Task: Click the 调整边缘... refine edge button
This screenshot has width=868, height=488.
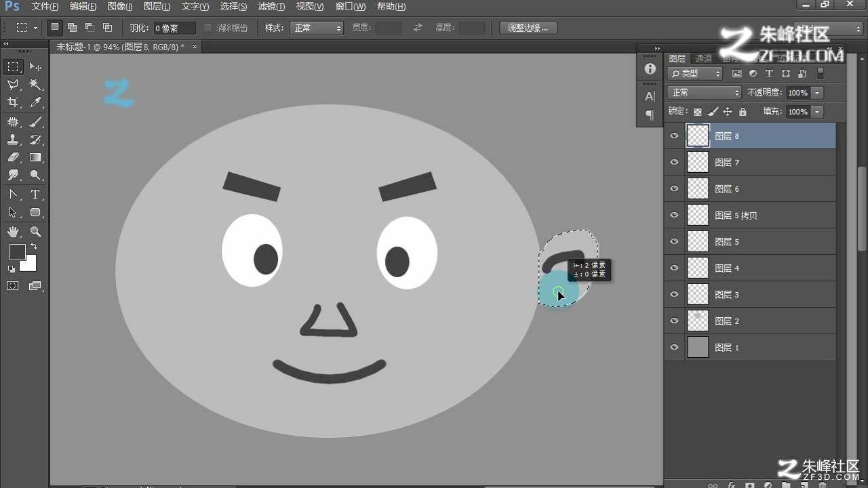Action: tap(528, 28)
